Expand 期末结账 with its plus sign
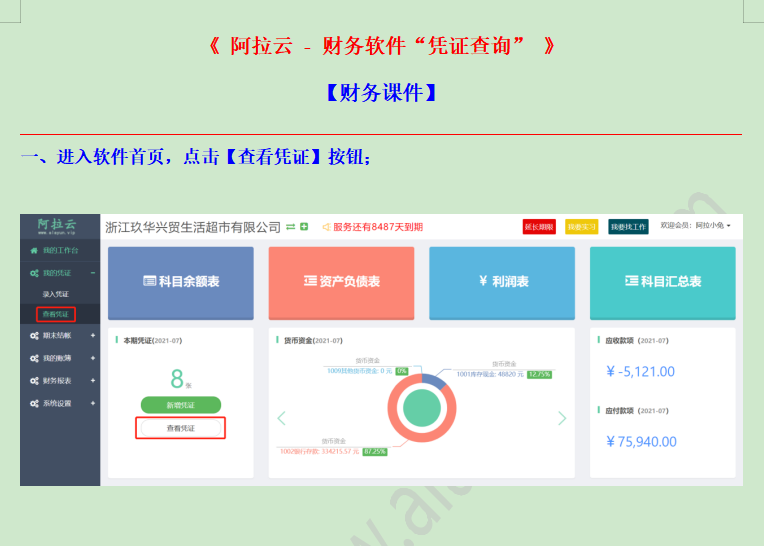The height and width of the screenshot is (546, 764). pos(93,336)
